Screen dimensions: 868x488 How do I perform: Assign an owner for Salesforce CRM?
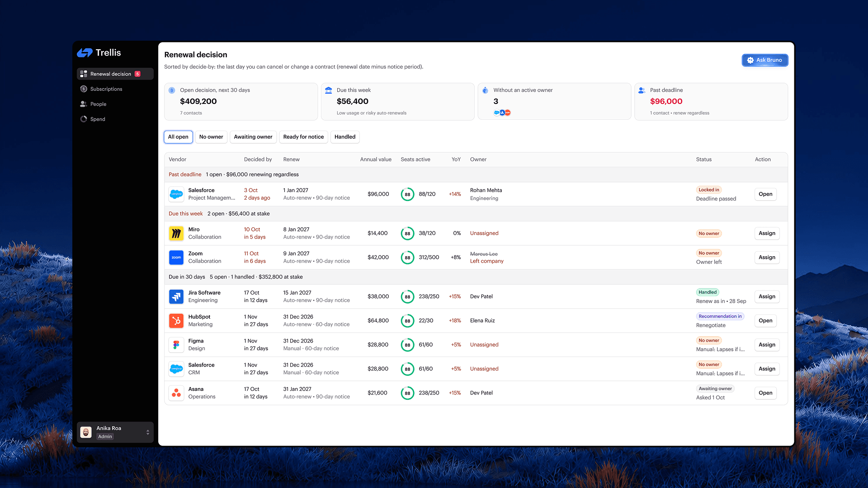(767, 369)
